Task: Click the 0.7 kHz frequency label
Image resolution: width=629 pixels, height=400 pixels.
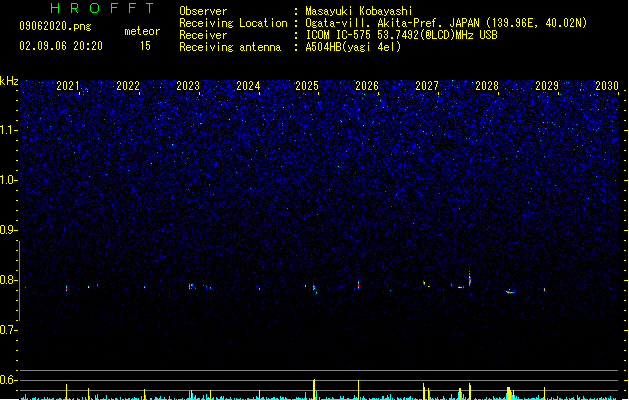Action: click(x=8, y=330)
